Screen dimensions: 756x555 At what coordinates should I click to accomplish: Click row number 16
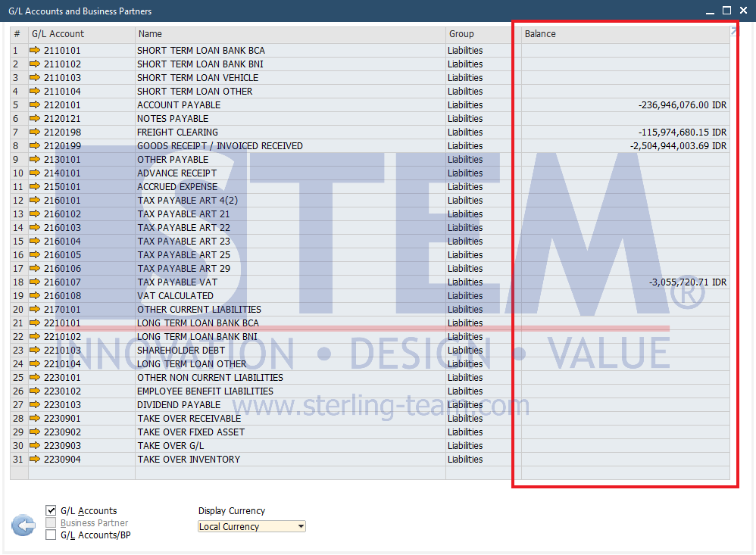[18, 254]
